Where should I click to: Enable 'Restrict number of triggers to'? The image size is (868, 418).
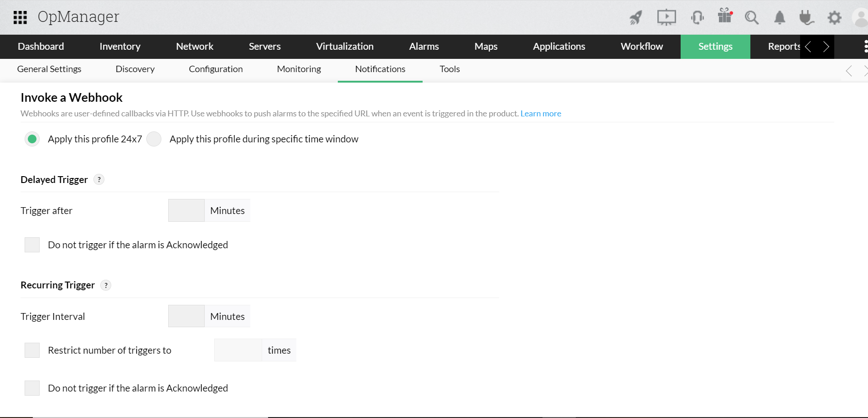click(32, 350)
